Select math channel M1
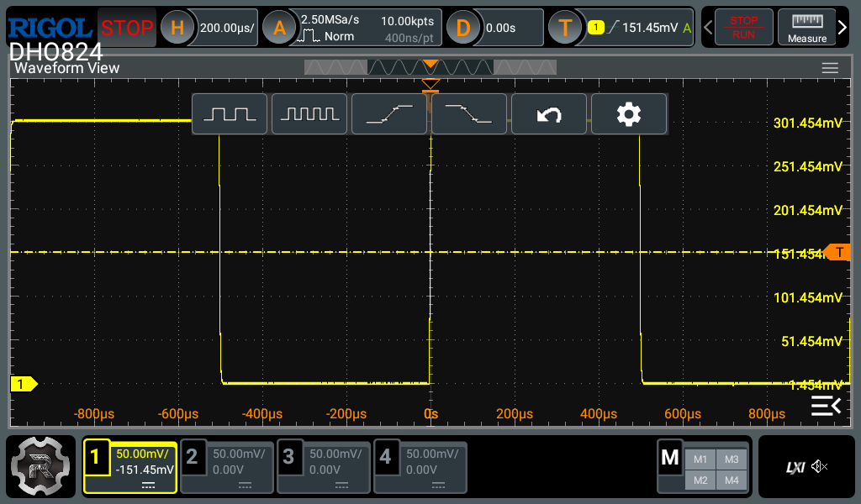This screenshot has width=861, height=504. pyautogui.click(x=700, y=459)
